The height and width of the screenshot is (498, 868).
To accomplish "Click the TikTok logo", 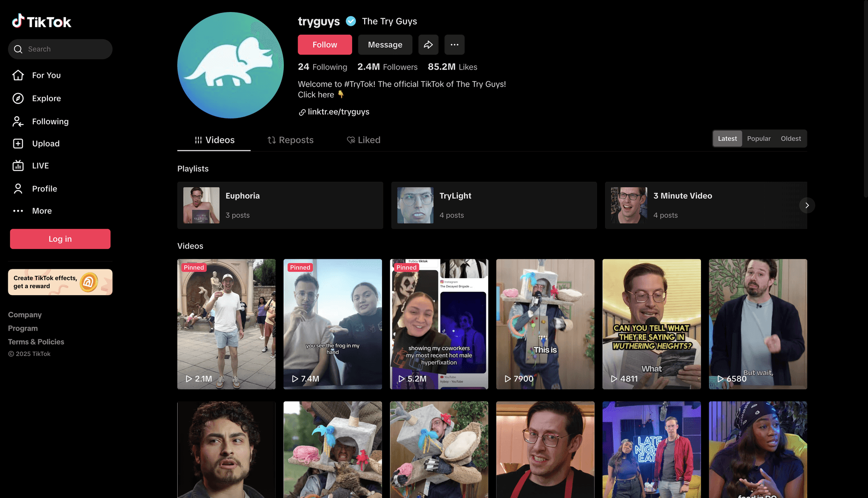I will click(42, 21).
